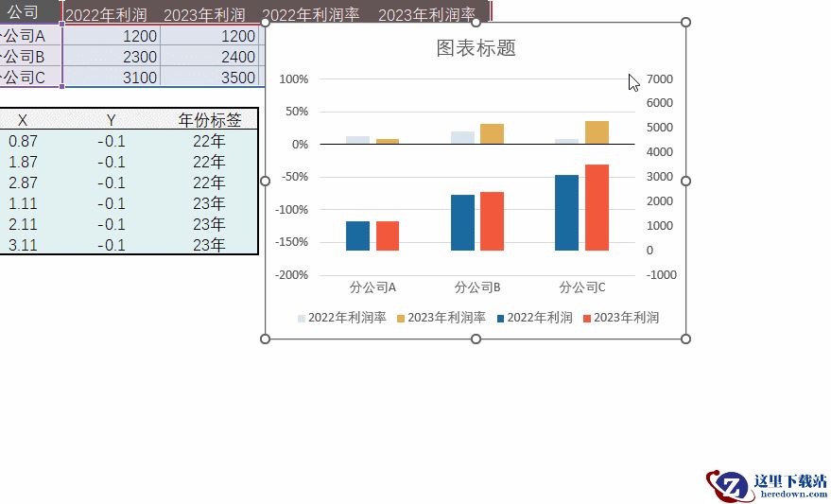Click the 分公司A category axis label
The image size is (831, 504).
pos(372,287)
